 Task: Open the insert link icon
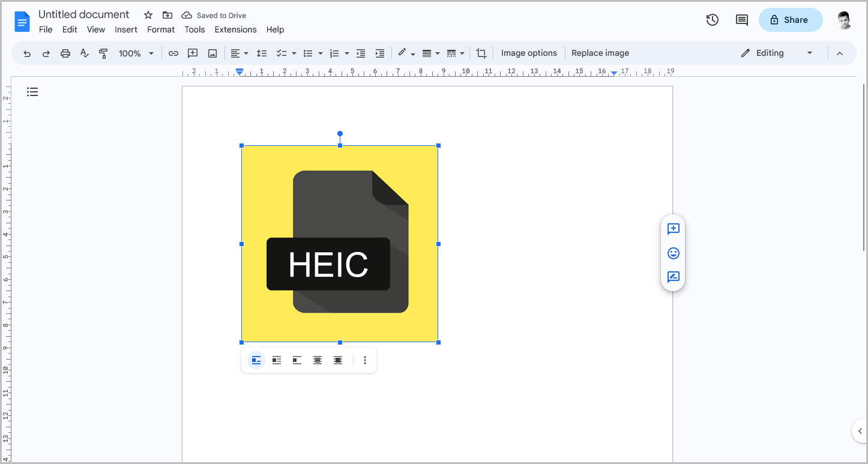pos(173,53)
